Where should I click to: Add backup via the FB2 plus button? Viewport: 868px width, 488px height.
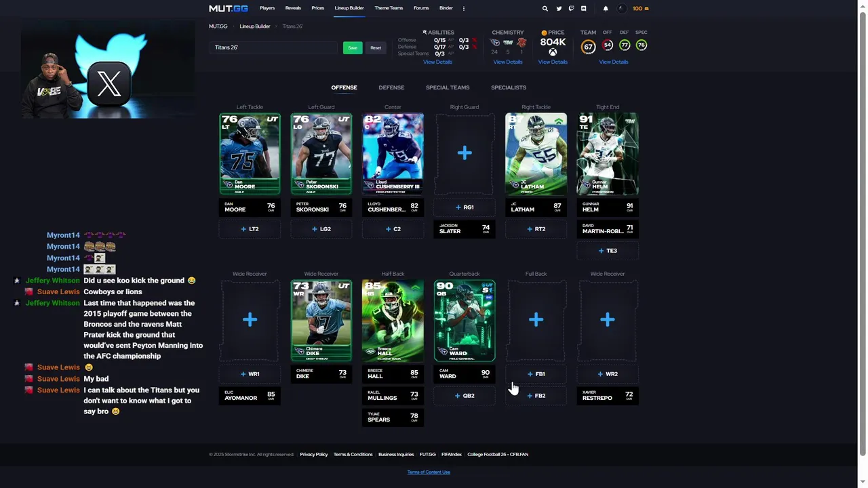(x=536, y=396)
